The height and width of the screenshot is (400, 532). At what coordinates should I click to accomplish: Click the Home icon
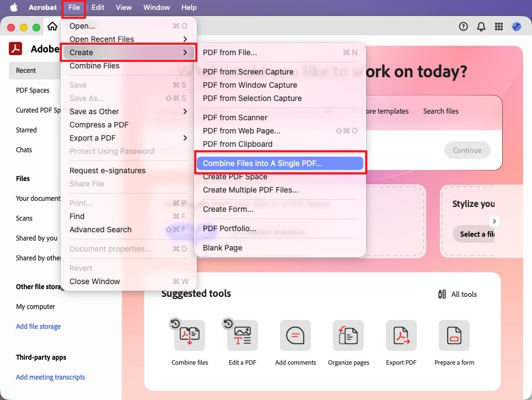click(x=52, y=26)
